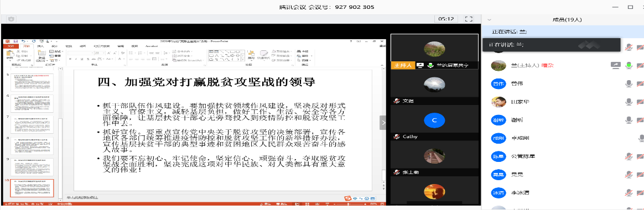Switch to the 插入 ribbon tab
Viewport: 644px width, 210px height.
tap(40, 46)
